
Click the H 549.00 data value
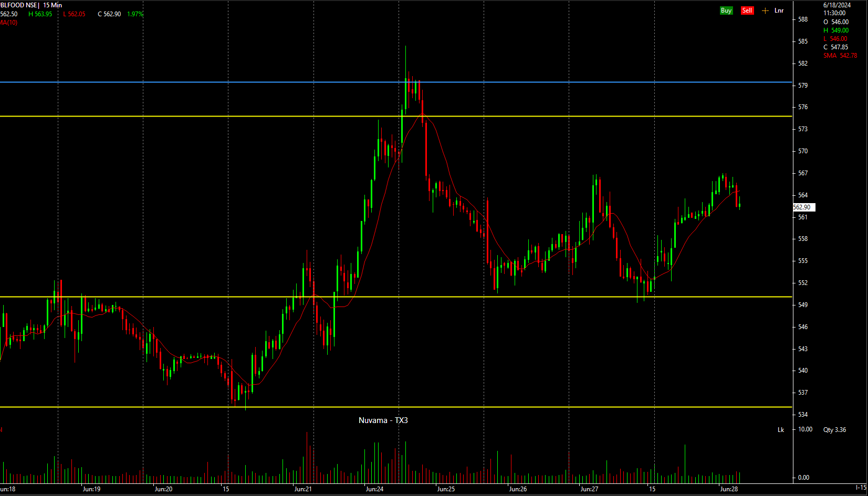pos(836,30)
